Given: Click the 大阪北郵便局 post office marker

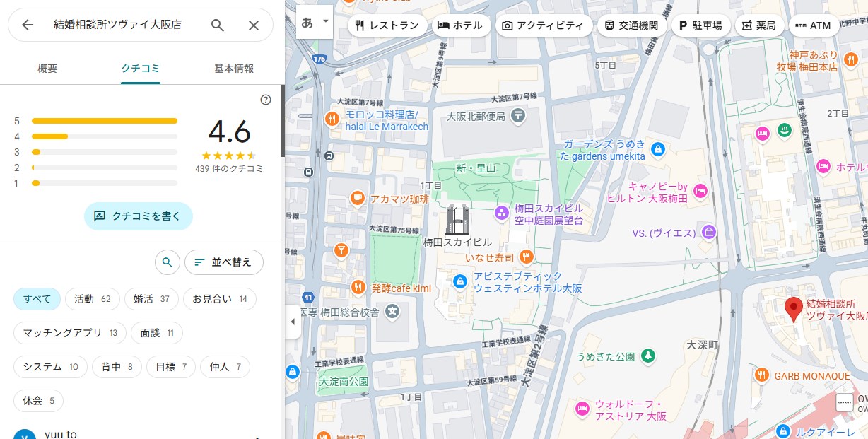Looking at the screenshot, I should pyautogui.click(x=518, y=115).
